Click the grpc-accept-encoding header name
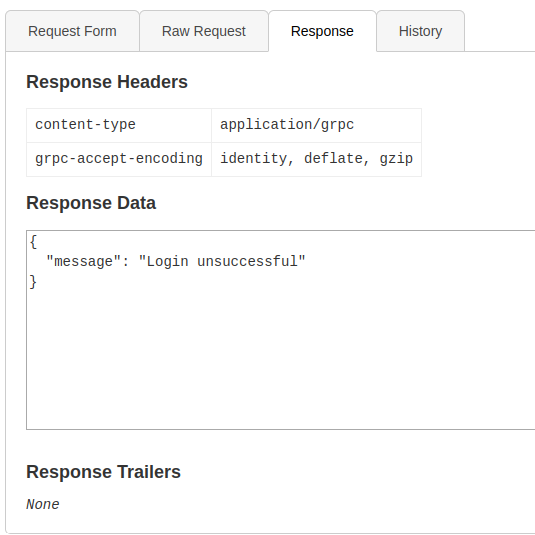Screen dimensions: 535x535 [x=119, y=159]
